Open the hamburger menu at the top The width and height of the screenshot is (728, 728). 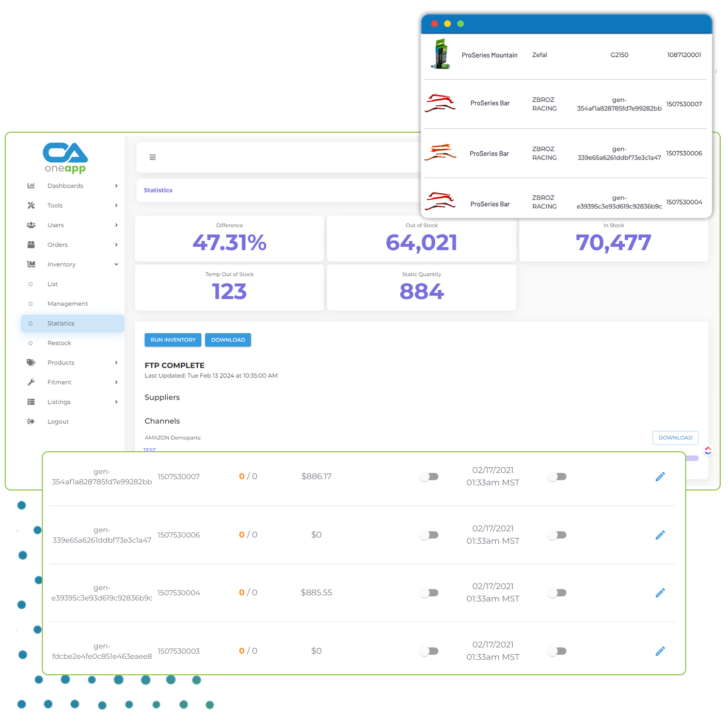click(x=153, y=157)
